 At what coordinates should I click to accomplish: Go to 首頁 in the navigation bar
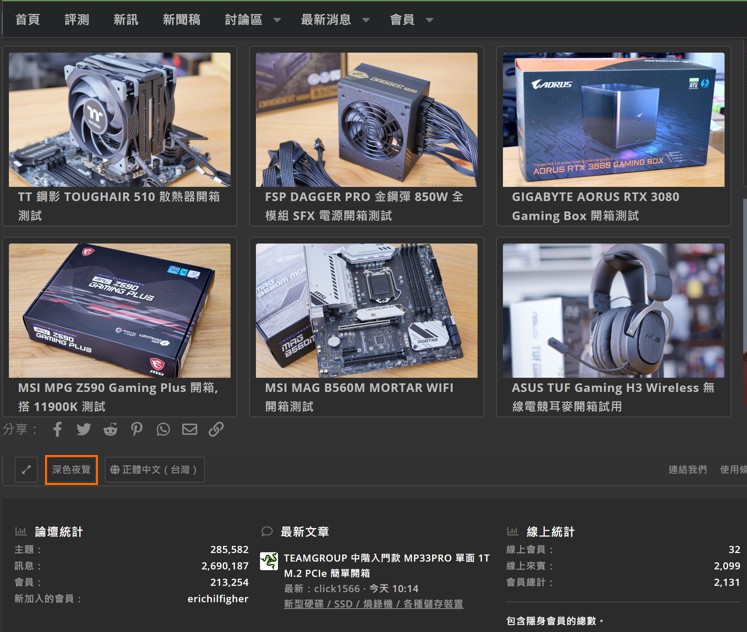point(28,20)
